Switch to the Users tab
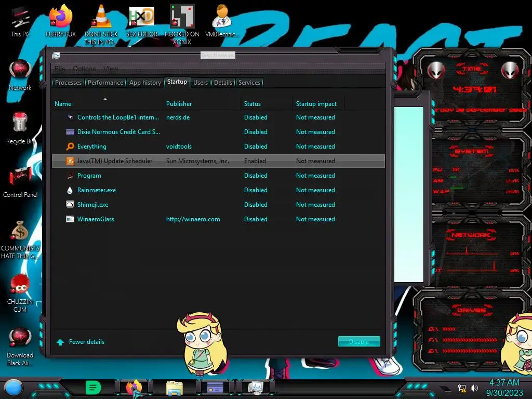 click(x=201, y=83)
